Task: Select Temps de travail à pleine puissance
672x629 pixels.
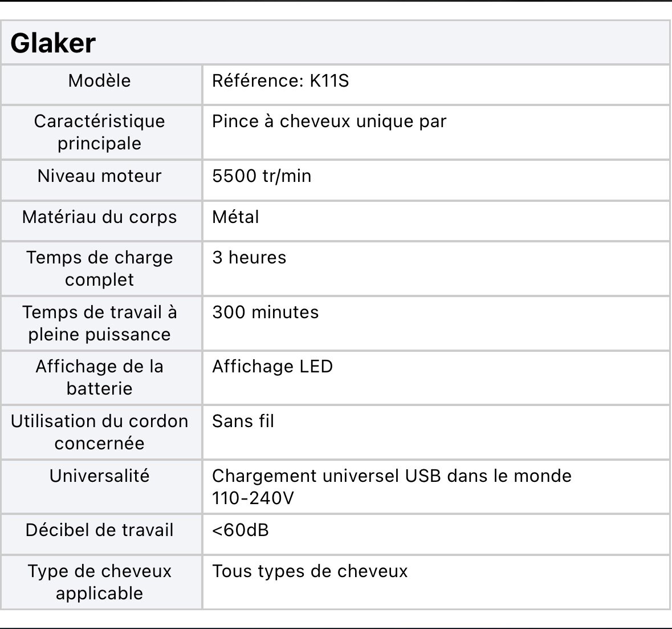Action: pos(100,323)
